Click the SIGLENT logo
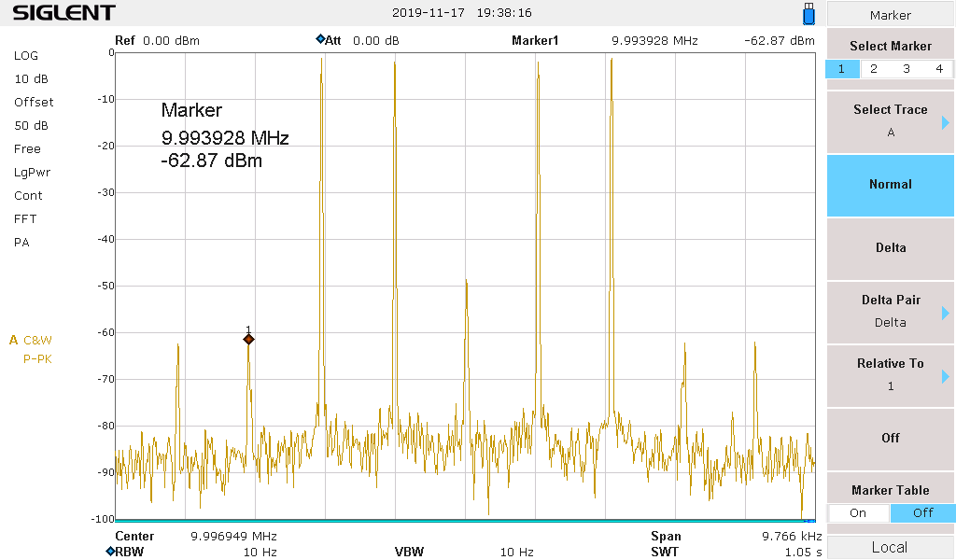This screenshot has height=560, width=956. [64, 13]
